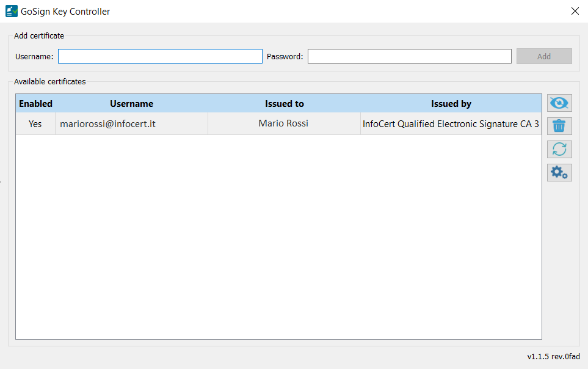Click the Mario Rossi cell
This screenshot has height=369, width=588.
pos(283,123)
